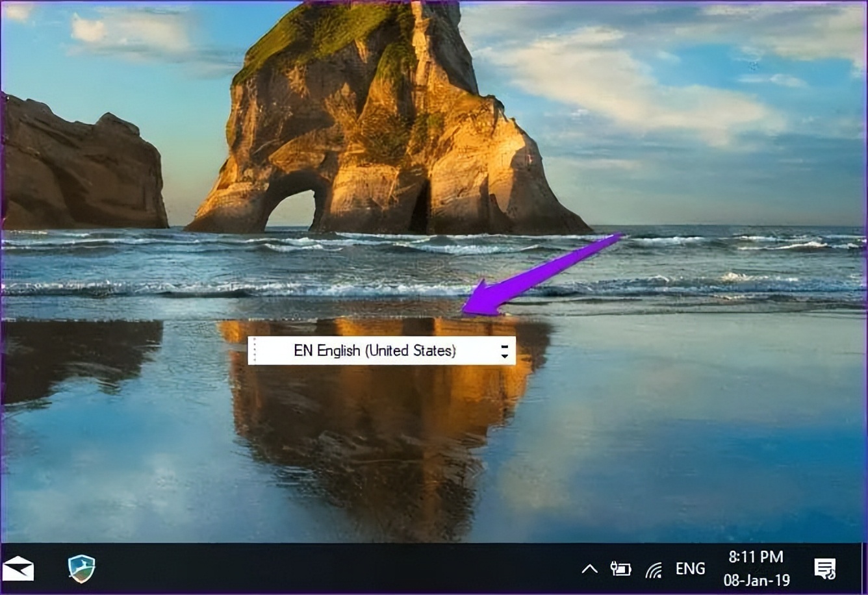Viewport: 868px width, 595px height.
Task: Open Action Center notifications
Action: (825, 568)
